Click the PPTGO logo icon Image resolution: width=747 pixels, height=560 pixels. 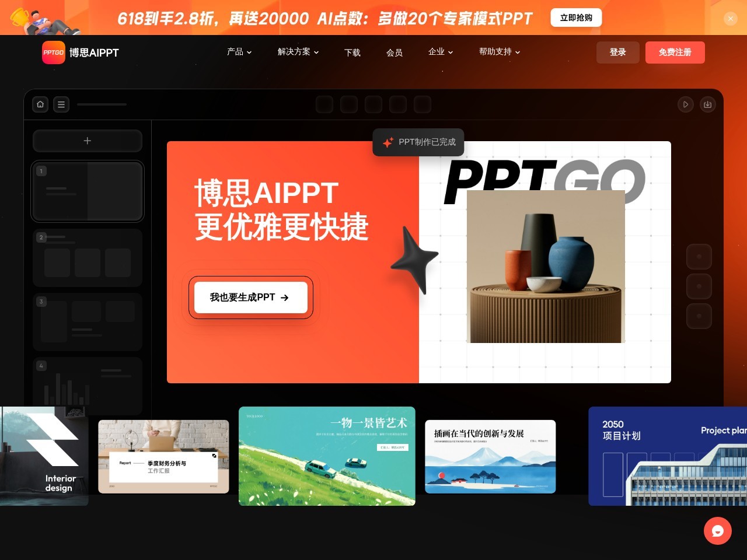pyautogui.click(x=54, y=52)
